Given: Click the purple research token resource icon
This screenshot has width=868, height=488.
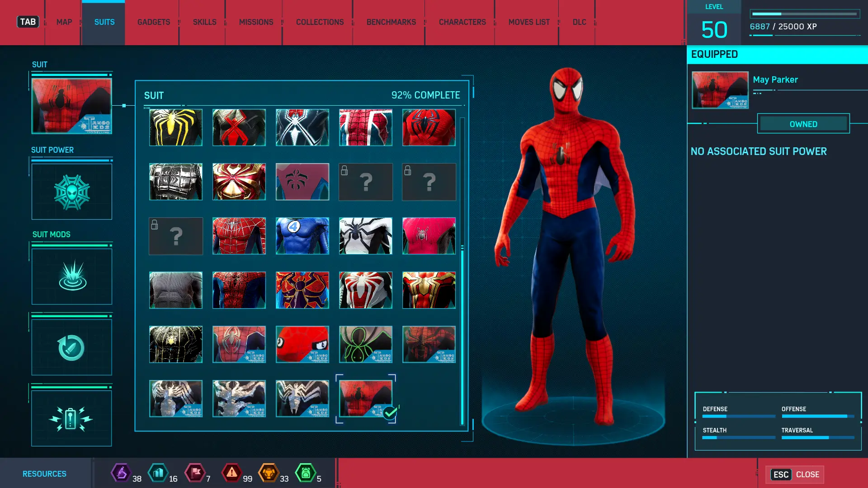Looking at the screenshot, I should coord(121,473).
